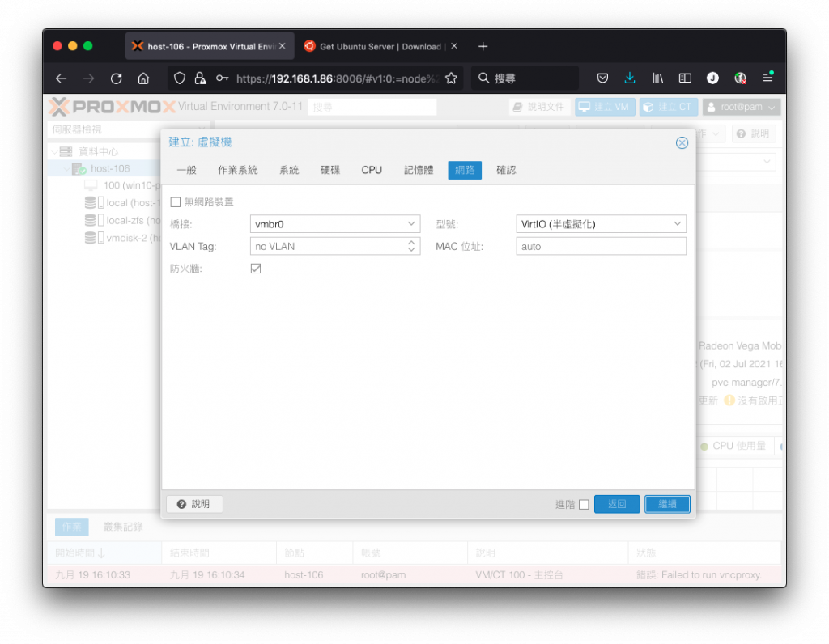Viewport: 829px width, 644px height.
Task: Collapse the datacenter tree node
Action: pyautogui.click(x=54, y=152)
